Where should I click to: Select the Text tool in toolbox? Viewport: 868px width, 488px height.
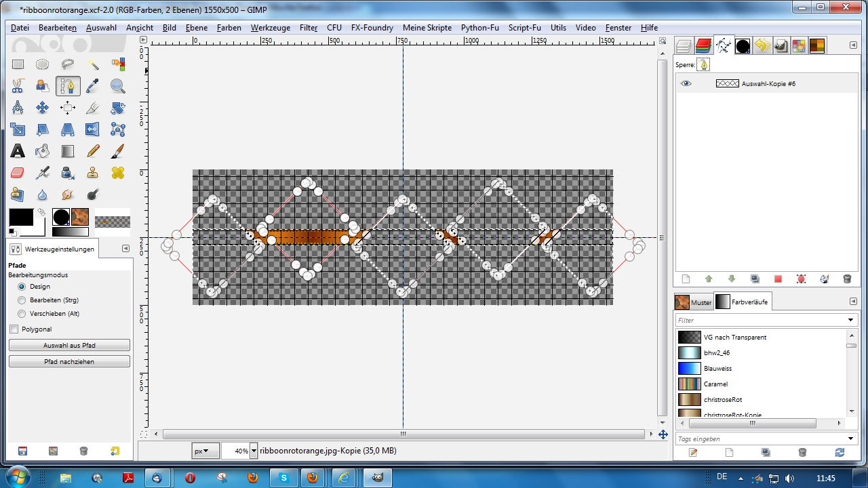(18, 151)
